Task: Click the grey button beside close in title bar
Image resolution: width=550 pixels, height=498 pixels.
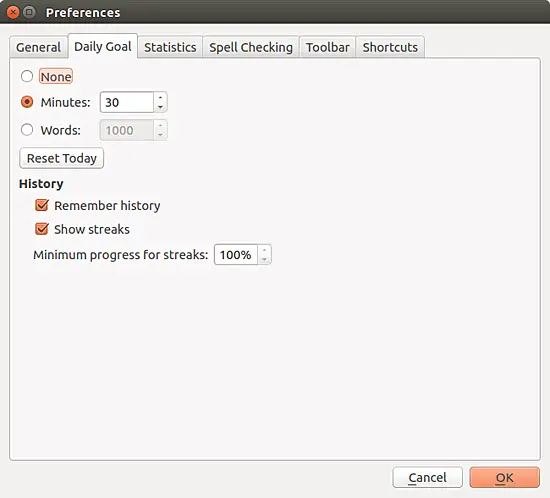Action: [29, 12]
